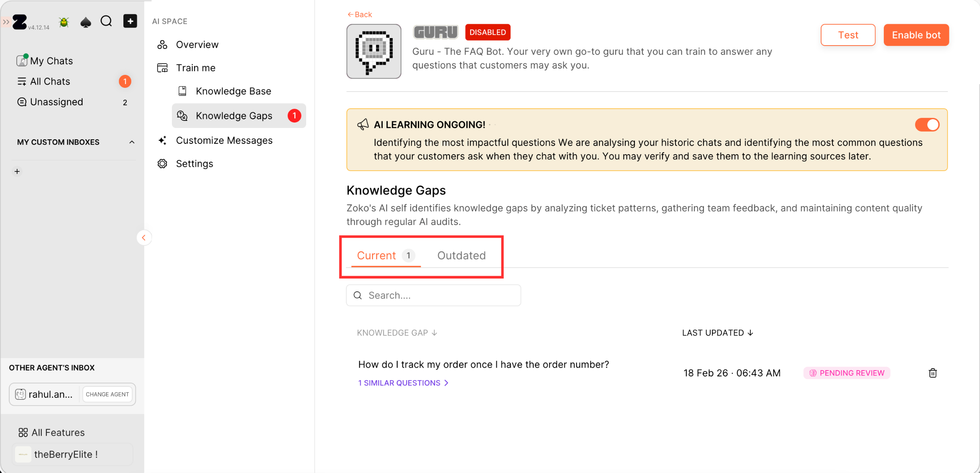The width and height of the screenshot is (980, 473).
Task: Open search with the magnifier icon
Action: [x=106, y=21]
